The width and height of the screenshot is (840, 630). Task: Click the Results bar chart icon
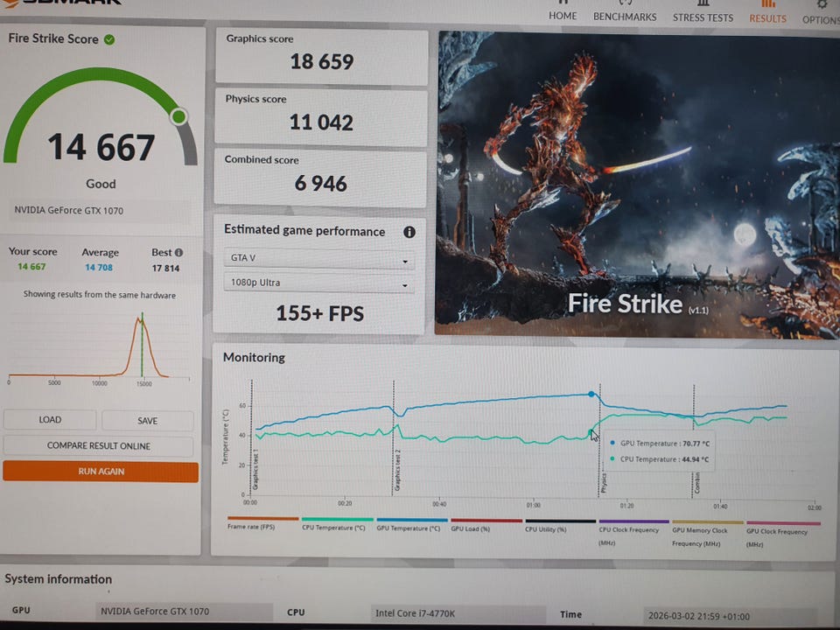coord(767,3)
